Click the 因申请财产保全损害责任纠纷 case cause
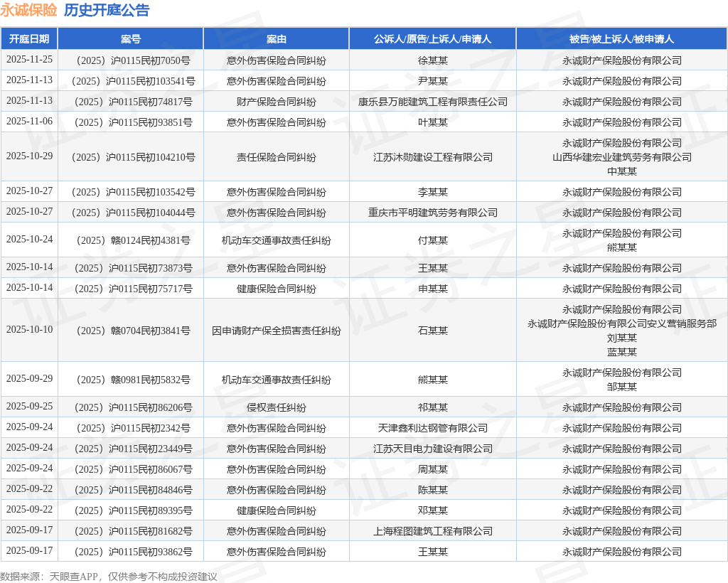Viewport: 728px width, 583px height. 277,331
